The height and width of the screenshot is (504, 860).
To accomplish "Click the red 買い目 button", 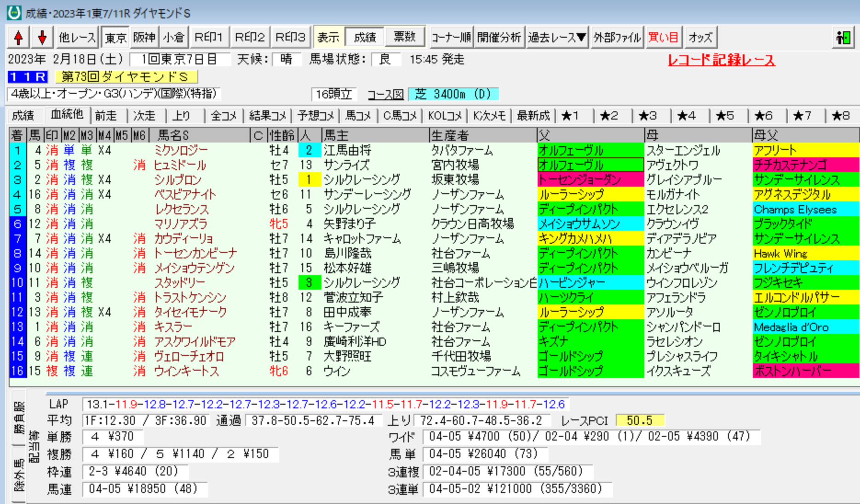I will click(x=663, y=37).
